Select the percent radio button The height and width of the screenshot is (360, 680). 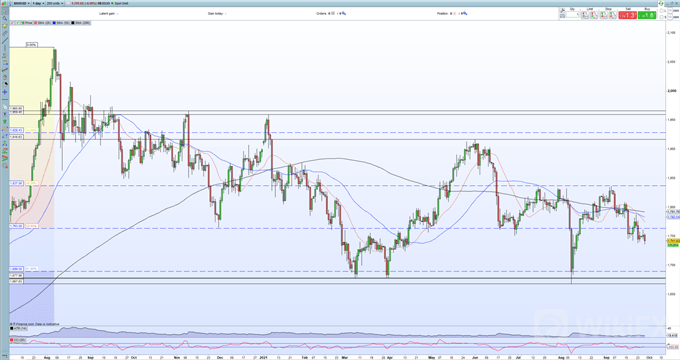[x=661, y=11]
